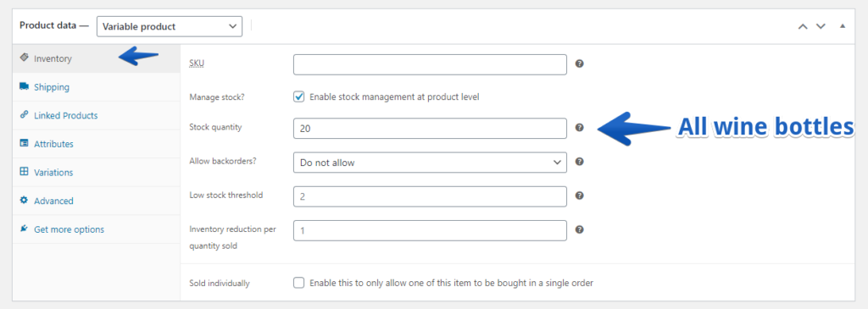Image resolution: width=868 pixels, height=309 pixels.
Task: Enable the Sold individually checkbox
Action: (x=299, y=283)
